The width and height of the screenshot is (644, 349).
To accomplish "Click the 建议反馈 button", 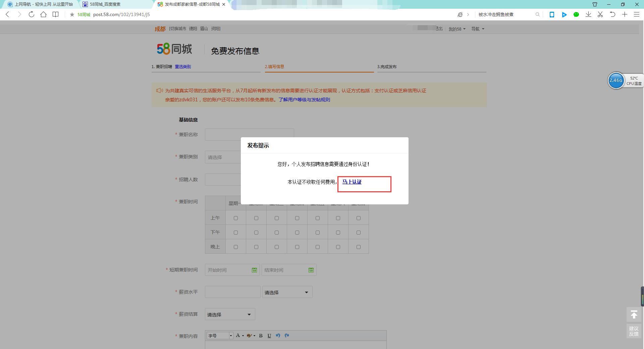I will [x=634, y=331].
